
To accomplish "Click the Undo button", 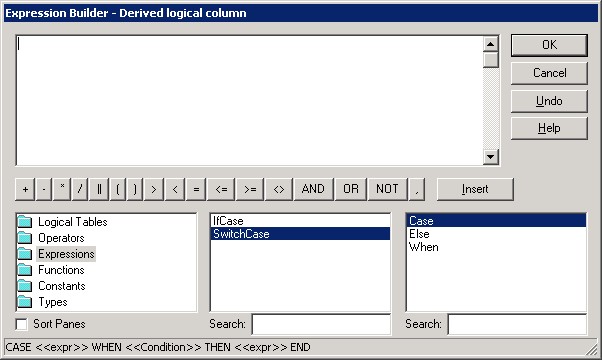I will 549,101.
